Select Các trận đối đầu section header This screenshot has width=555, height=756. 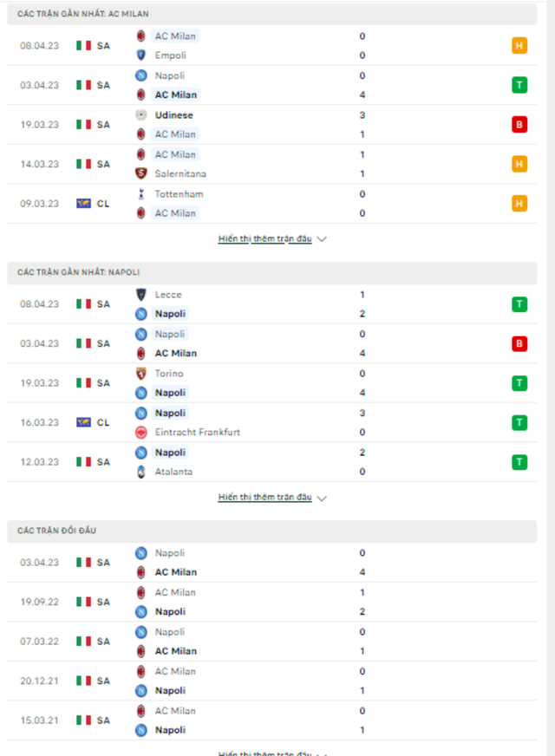pyautogui.click(x=272, y=531)
